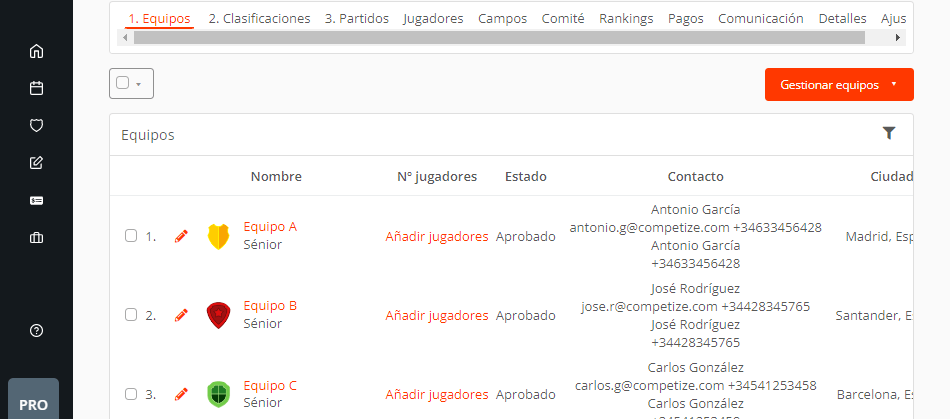Image resolution: width=950 pixels, height=419 pixels.
Task: Open the Jugadores tab
Action: [433, 19]
